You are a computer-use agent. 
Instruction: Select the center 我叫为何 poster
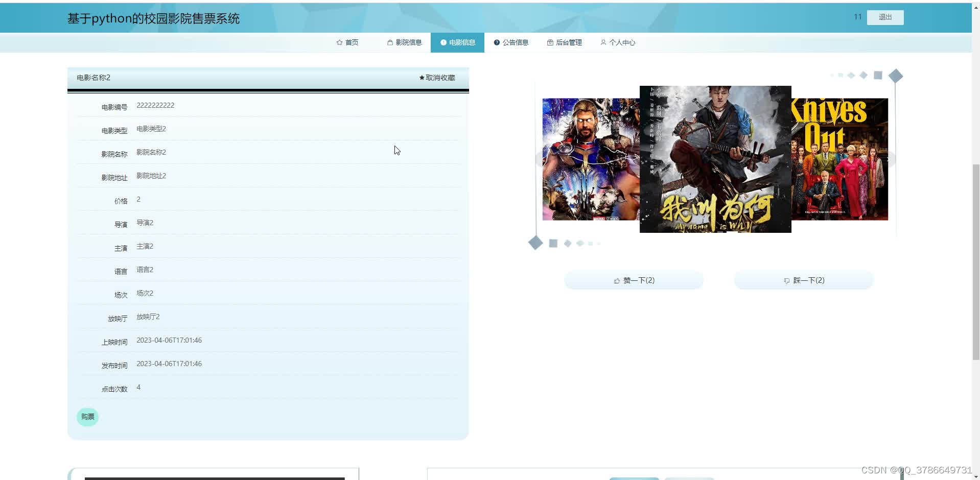pos(715,159)
